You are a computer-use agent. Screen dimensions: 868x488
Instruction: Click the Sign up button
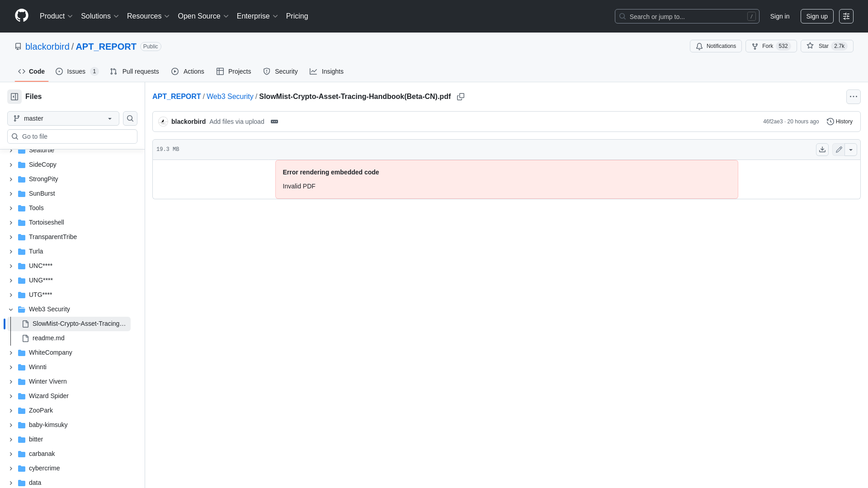(817, 16)
